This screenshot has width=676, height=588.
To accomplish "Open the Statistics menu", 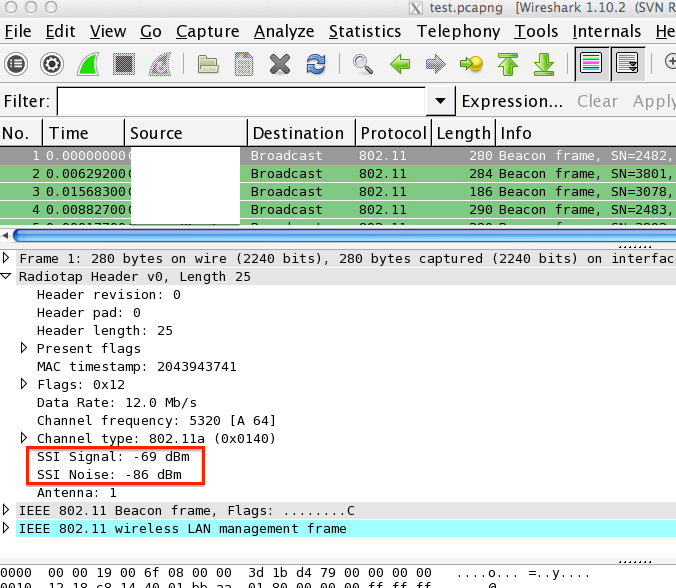I will pyautogui.click(x=365, y=31).
